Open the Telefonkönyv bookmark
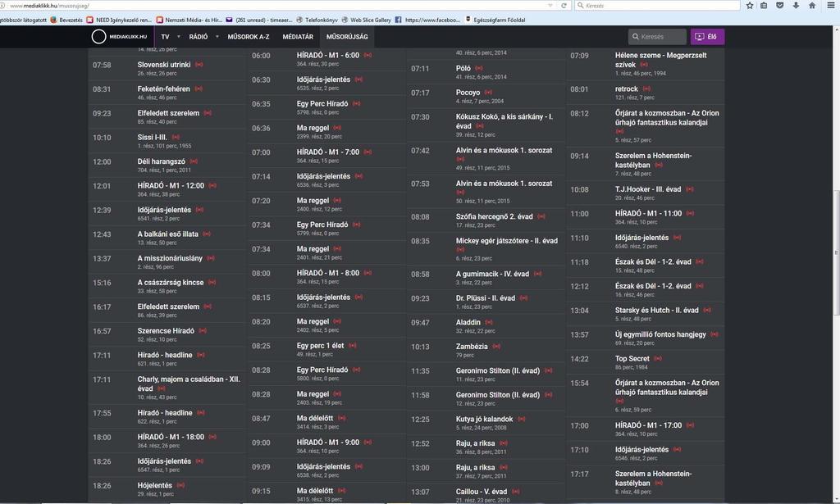 [x=317, y=20]
